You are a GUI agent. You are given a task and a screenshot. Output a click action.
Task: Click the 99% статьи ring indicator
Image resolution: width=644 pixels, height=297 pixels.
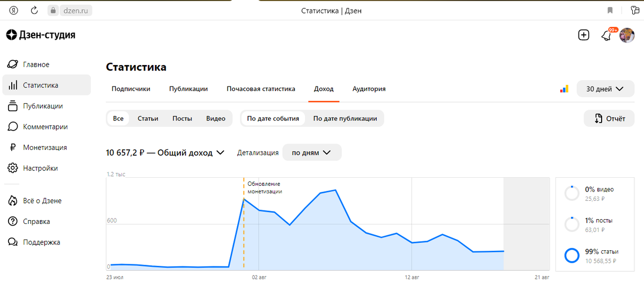(x=572, y=255)
